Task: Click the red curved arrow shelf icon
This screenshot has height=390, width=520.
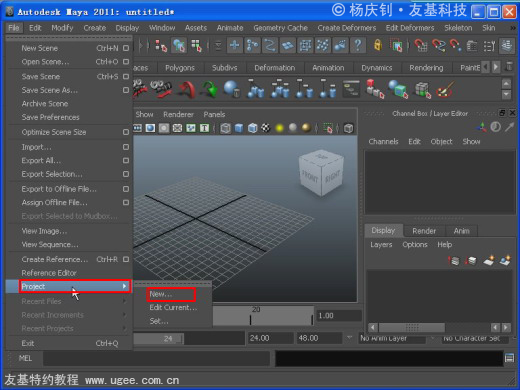Action: 187,90
